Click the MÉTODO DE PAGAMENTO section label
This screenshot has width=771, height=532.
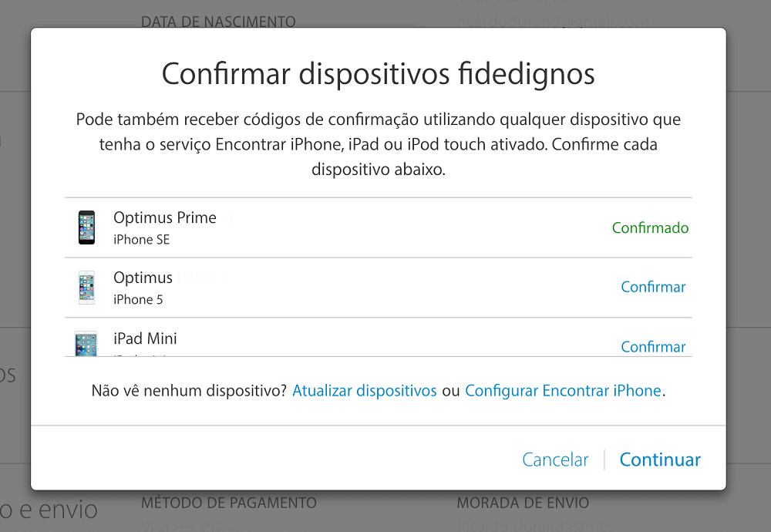(229, 503)
